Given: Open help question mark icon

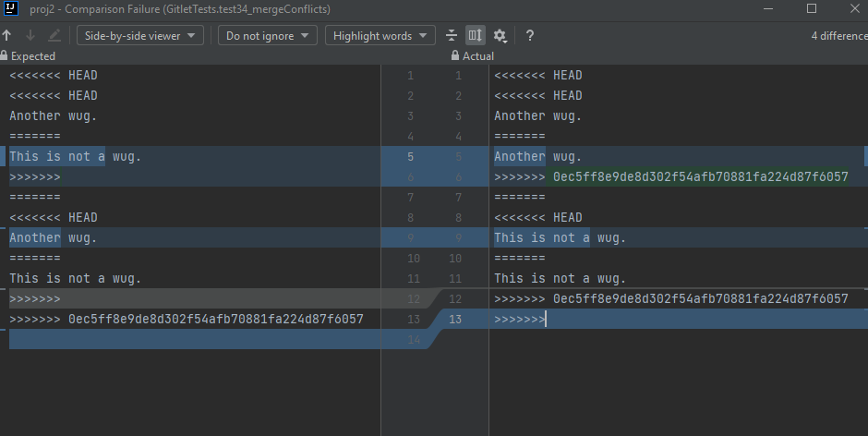Looking at the screenshot, I should (530, 35).
